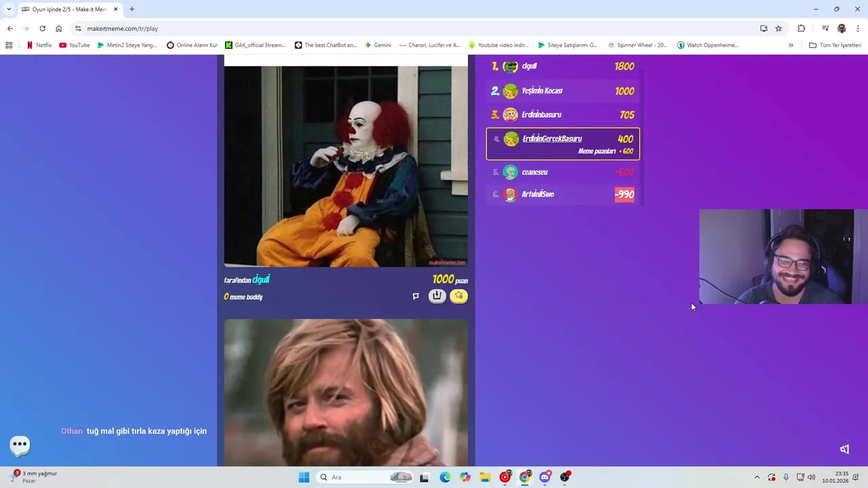Bookmark this page with the star icon
The height and width of the screenshot is (488, 868).
tap(778, 28)
